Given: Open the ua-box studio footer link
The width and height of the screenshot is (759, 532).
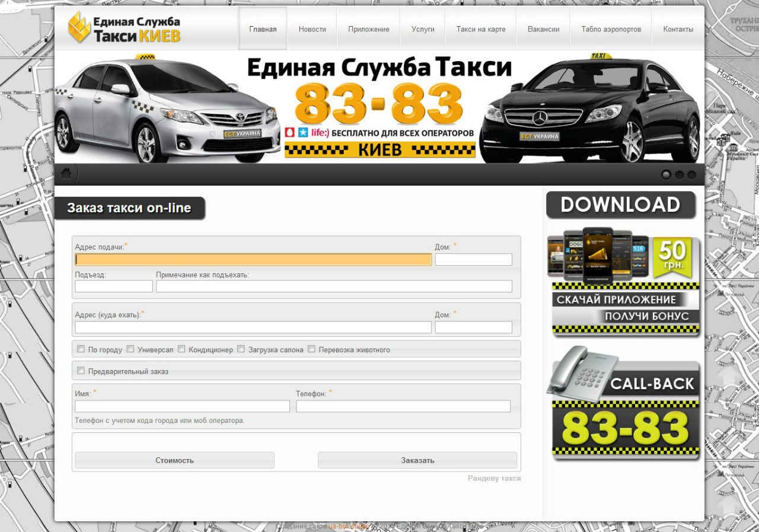Looking at the screenshot, I should coord(349,526).
